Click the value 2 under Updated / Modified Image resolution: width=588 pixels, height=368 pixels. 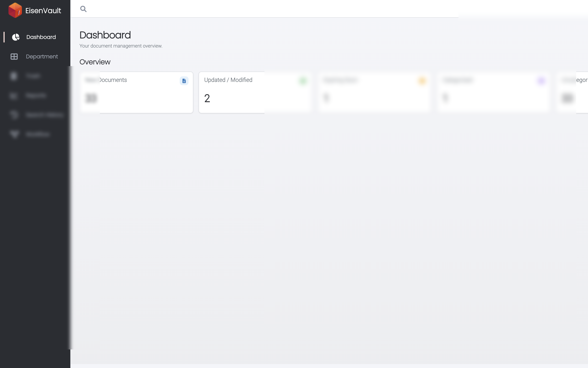207,98
